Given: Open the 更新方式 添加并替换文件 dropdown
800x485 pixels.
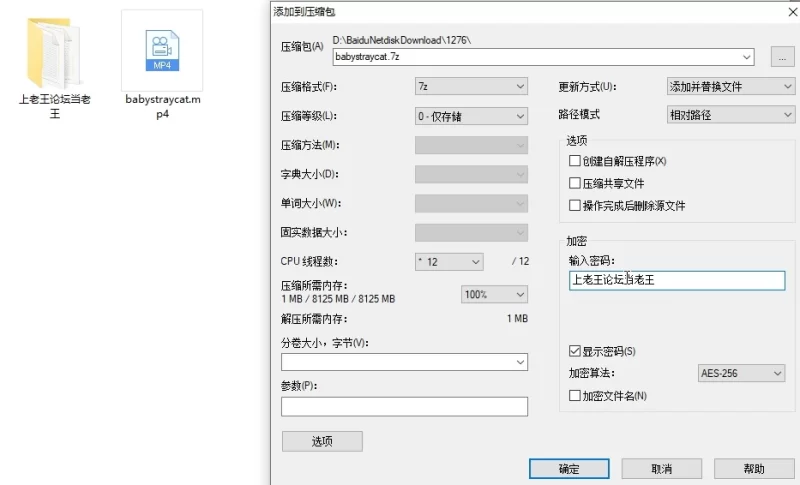Looking at the screenshot, I should click(731, 87).
